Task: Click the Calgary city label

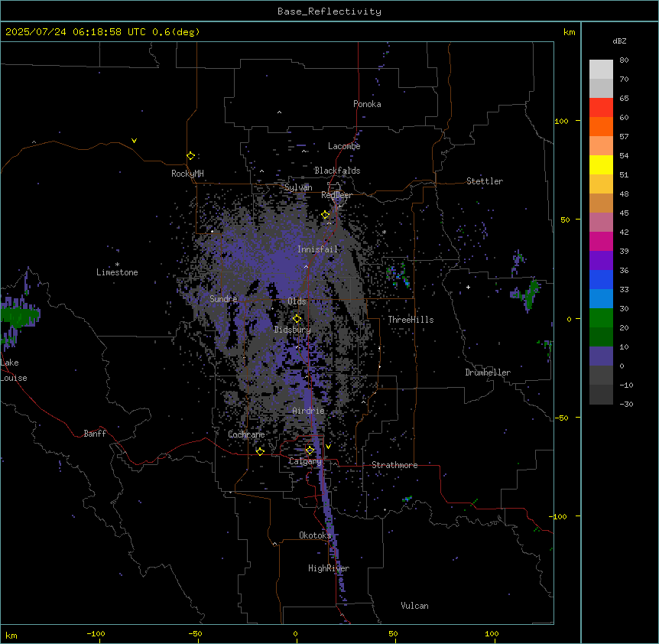Action: click(x=305, y=461)
